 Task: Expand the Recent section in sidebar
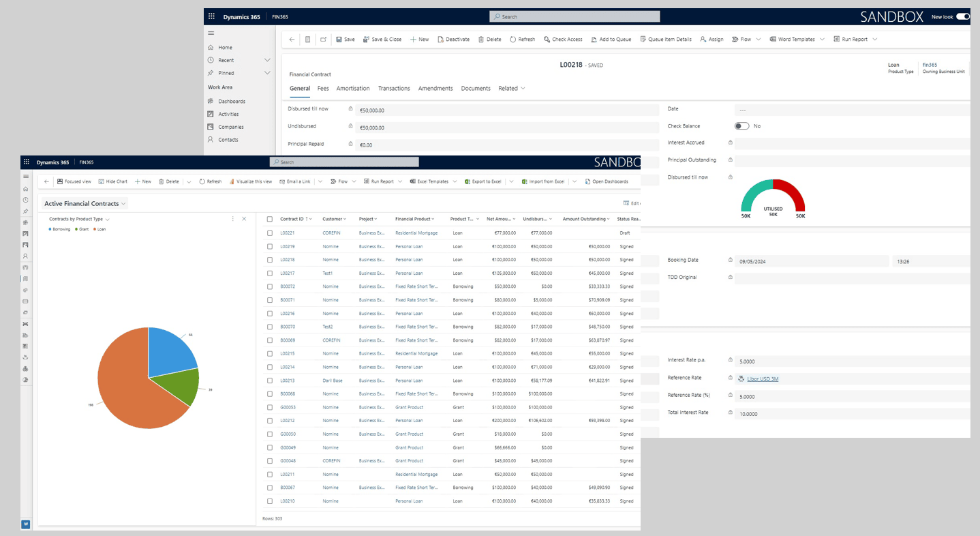tap(267, 60)
